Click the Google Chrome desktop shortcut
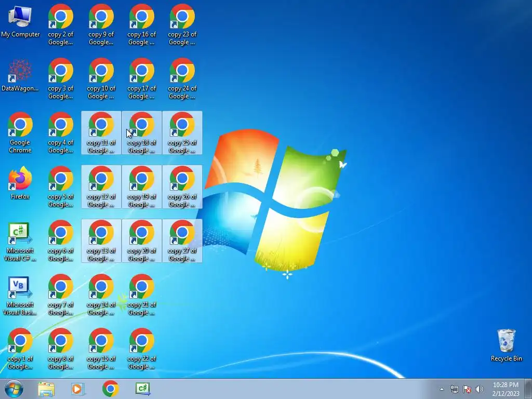This screenshot has height=399, width=532. pos(20,132)
